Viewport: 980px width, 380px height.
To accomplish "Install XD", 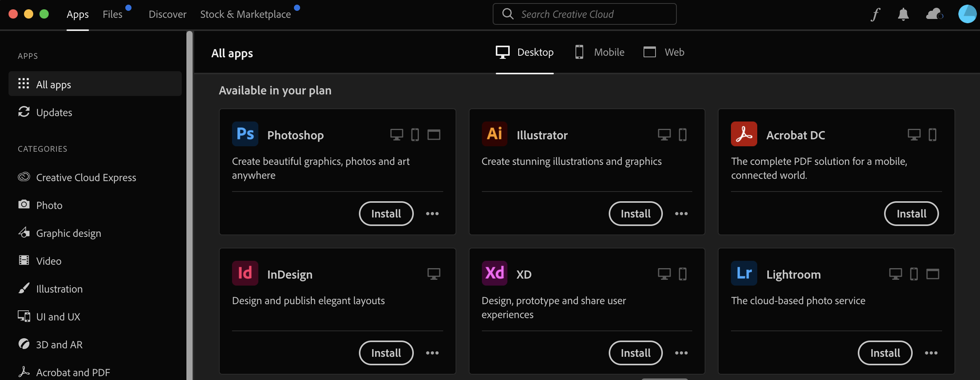I will coord(636,353).
